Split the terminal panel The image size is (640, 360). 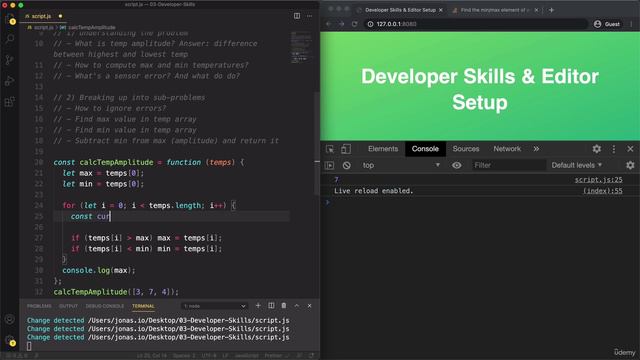coord(271,305)
